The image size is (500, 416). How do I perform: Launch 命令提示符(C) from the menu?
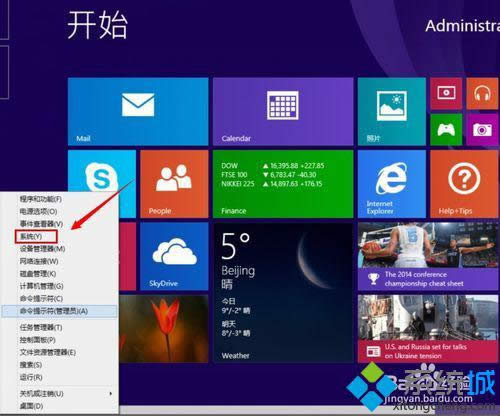(41, 298)
